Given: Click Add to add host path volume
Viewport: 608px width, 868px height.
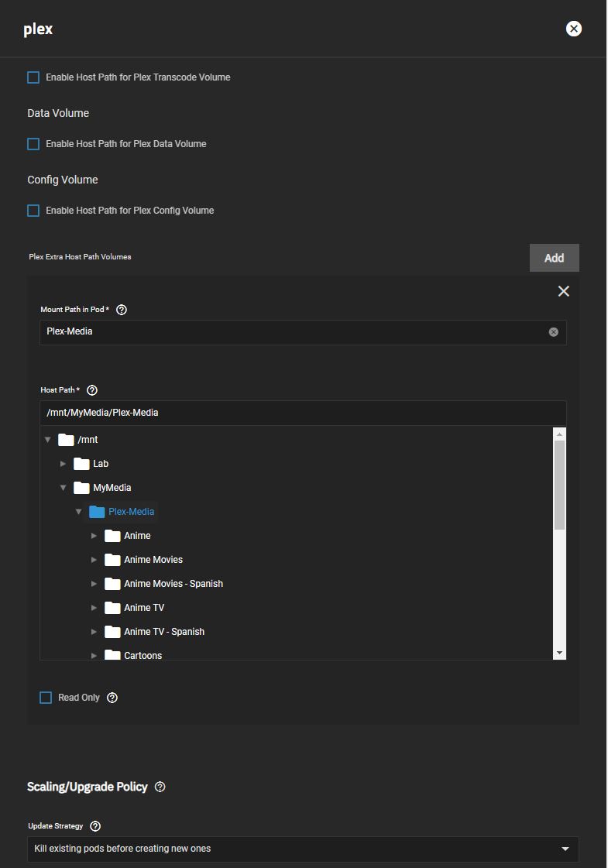Looking at the screenshot, I should [x=554, y=258].
